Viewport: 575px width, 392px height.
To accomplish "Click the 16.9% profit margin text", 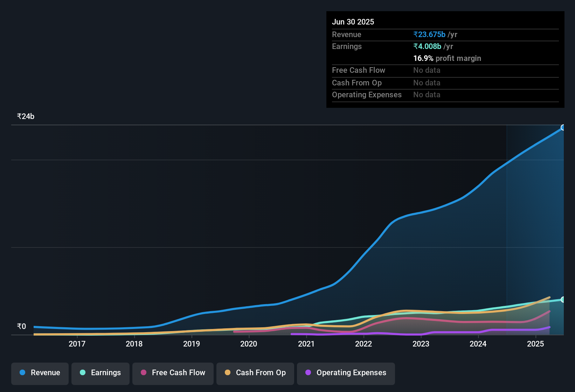I will click(x=447, y=58).
